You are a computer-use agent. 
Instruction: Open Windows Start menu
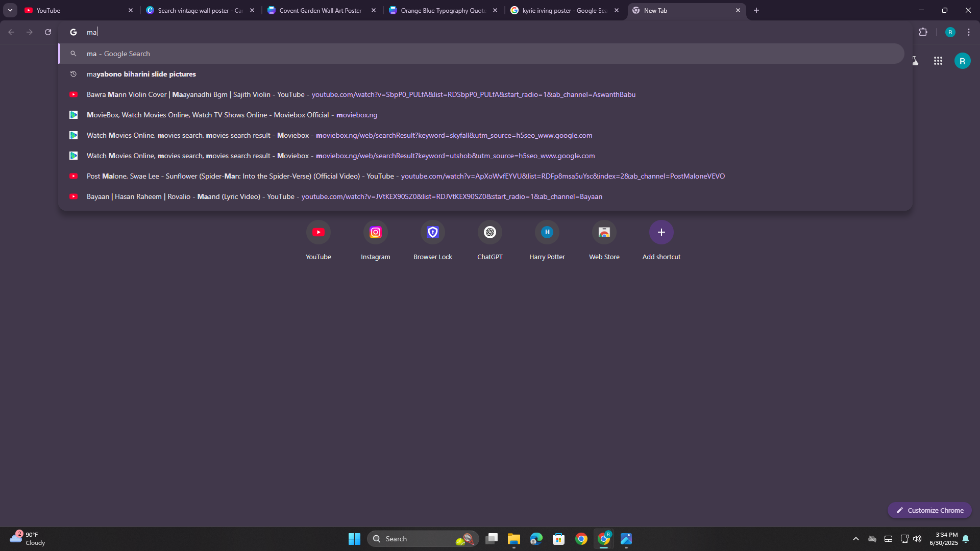354,539
